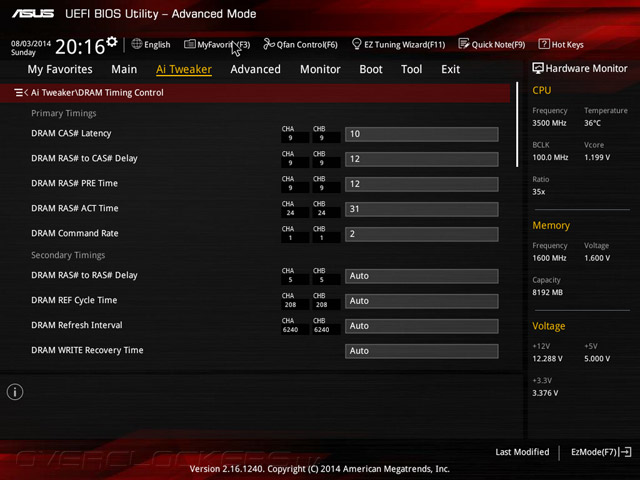Select the DRAM RAS# to CAS# Delay label

pyautogui.click(x=84, y=158)
